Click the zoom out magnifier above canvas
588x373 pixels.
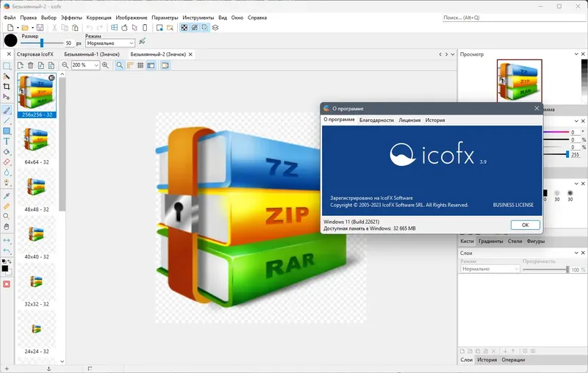pos(65,65)
